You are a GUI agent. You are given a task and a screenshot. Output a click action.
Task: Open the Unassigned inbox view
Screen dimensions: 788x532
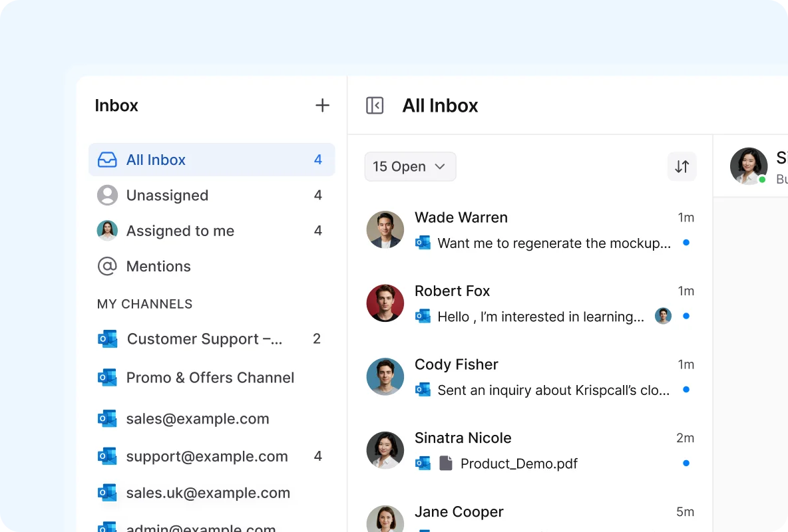click(x=212, y=195)
